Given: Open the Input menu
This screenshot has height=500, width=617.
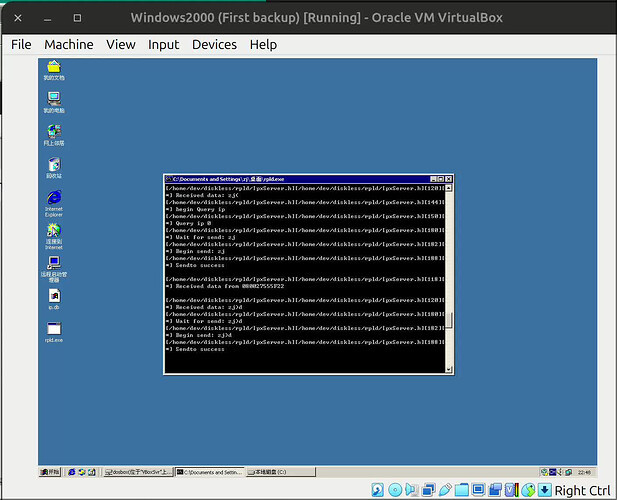Looking at the screenshot, I should [x=163, y=44].
